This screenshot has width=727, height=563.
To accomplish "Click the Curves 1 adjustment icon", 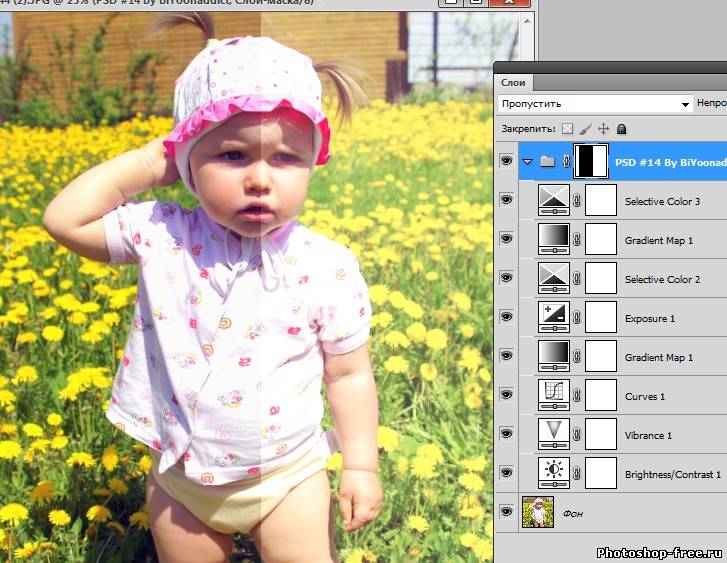I will point(553,396).
